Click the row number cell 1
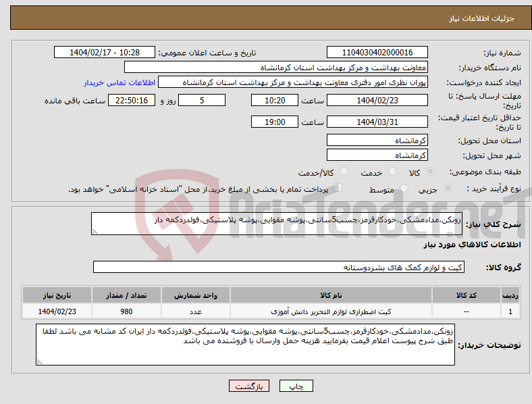The height and width of the screenshot is (404, 532). coord(510,311)
